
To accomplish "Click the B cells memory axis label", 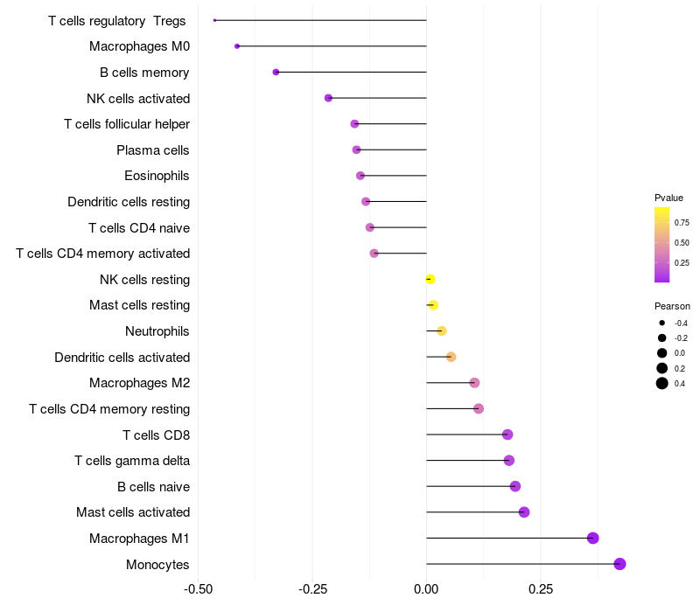I will 144,73.
